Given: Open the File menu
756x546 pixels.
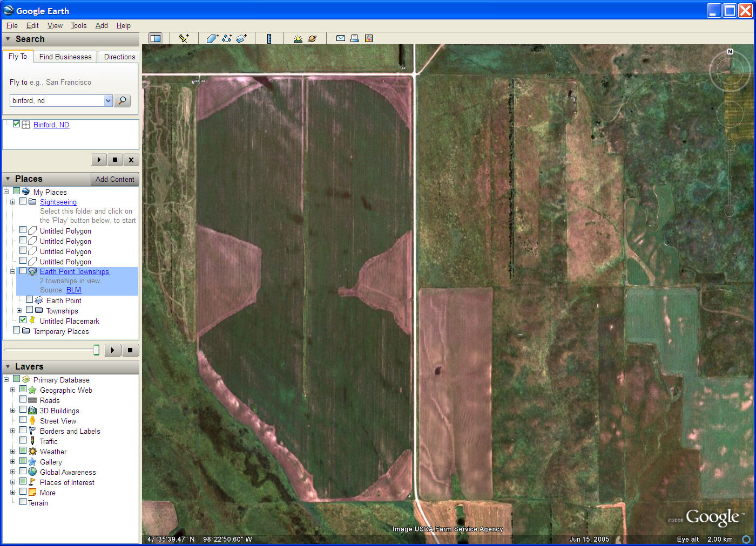Looking at the screenshot, I should point(12,25).
